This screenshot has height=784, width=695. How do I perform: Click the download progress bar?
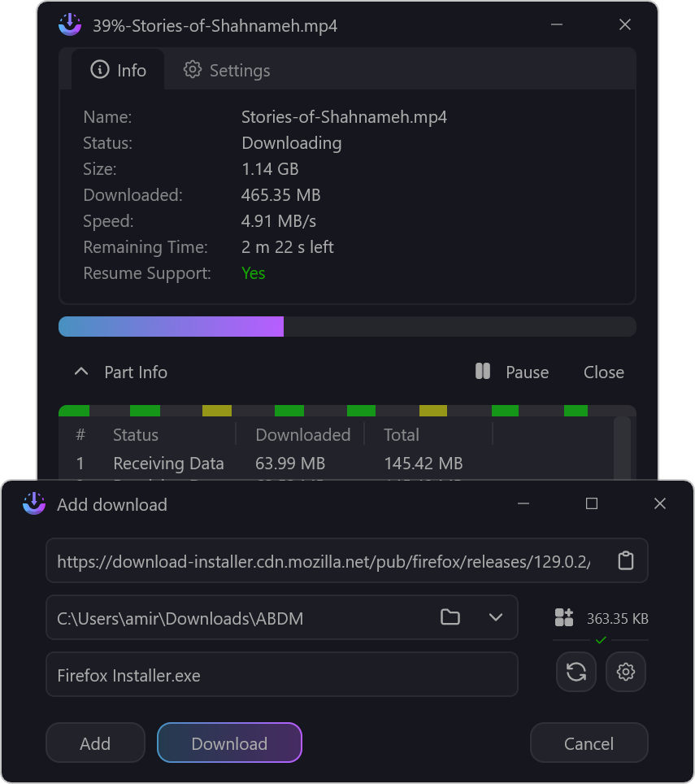347,327
